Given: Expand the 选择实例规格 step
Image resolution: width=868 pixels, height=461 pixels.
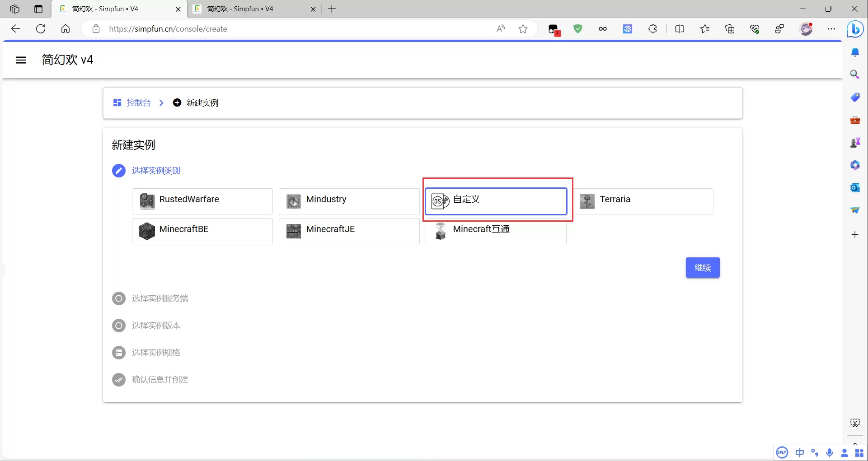Looking at the screenshot, I should pos(156,353).
